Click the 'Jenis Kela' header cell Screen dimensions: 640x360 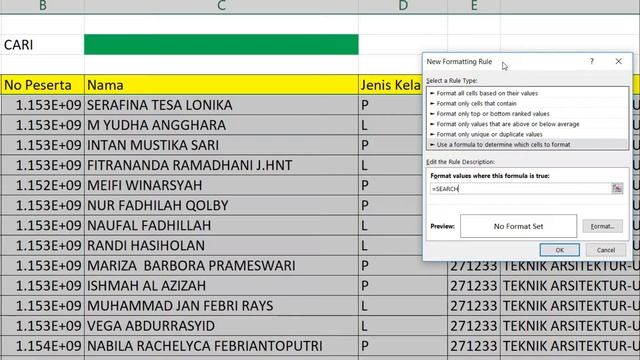click(x=391, y=85)
